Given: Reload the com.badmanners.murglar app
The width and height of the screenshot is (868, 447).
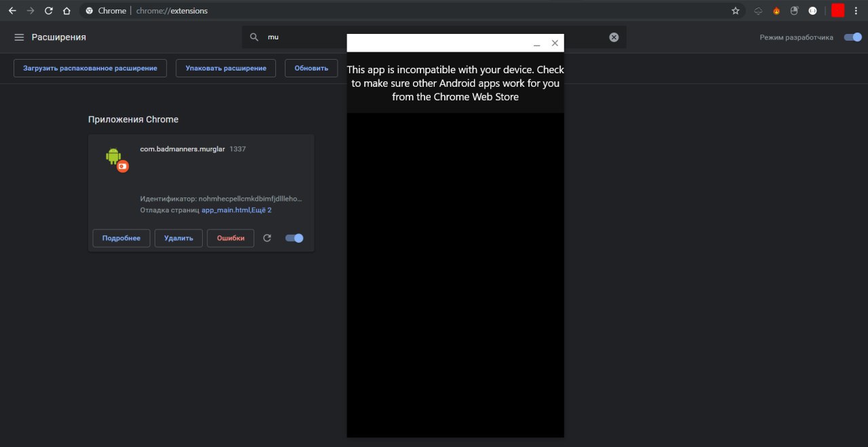Looking at the screenshot, I should (x=267, y=238).
